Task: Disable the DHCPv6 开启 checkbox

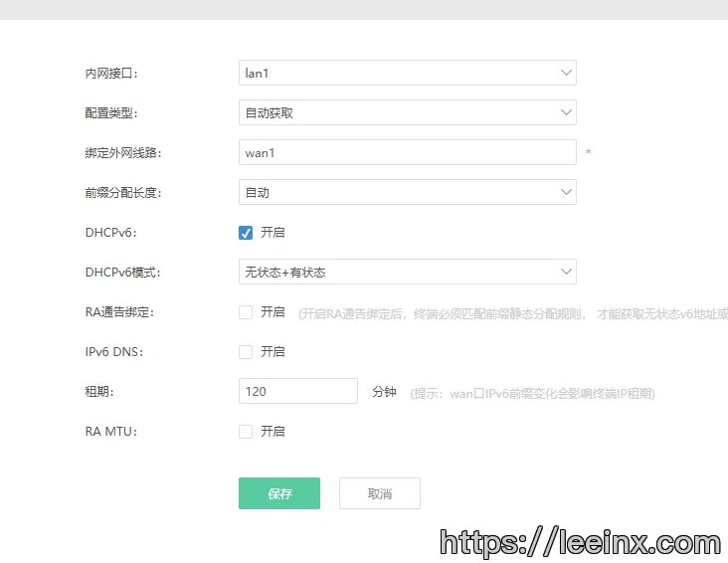Action: (246, 233)
